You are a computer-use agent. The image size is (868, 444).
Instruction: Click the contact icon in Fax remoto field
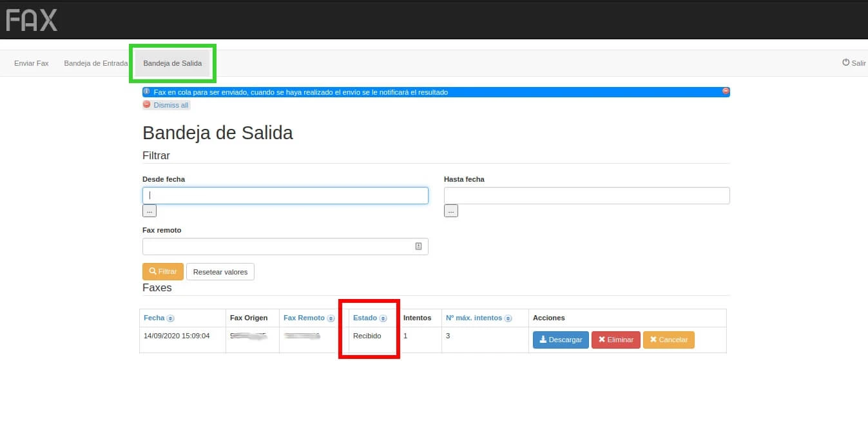click(x=418, y=246)
